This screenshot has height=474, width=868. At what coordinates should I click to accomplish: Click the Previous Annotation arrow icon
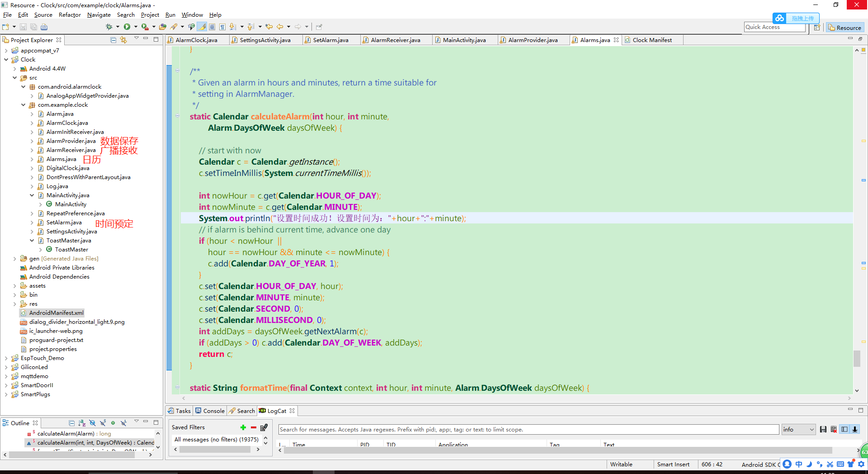[x=250, y=27]
